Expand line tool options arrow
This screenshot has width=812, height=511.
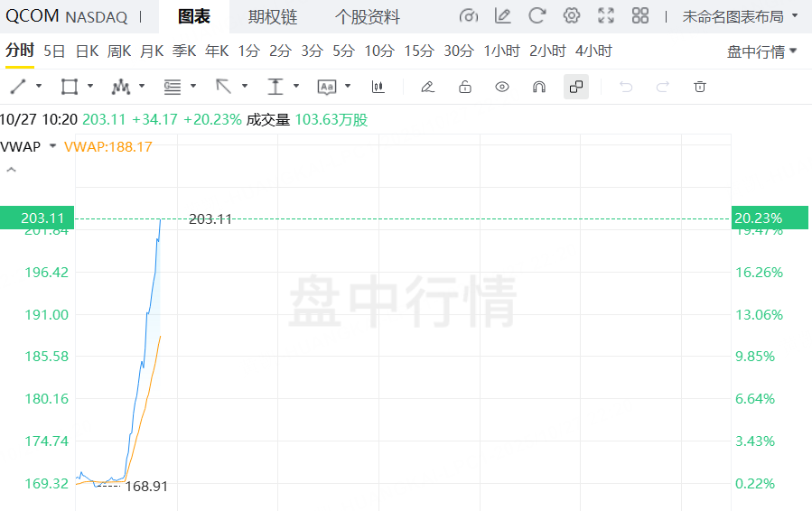pyautogui.click(x=39, y=86)
